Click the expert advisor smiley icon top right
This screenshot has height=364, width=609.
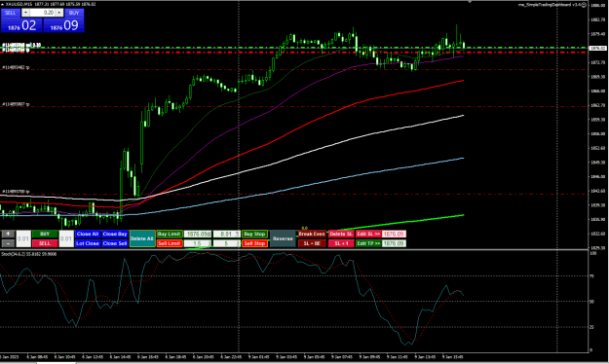coord(584,5)
